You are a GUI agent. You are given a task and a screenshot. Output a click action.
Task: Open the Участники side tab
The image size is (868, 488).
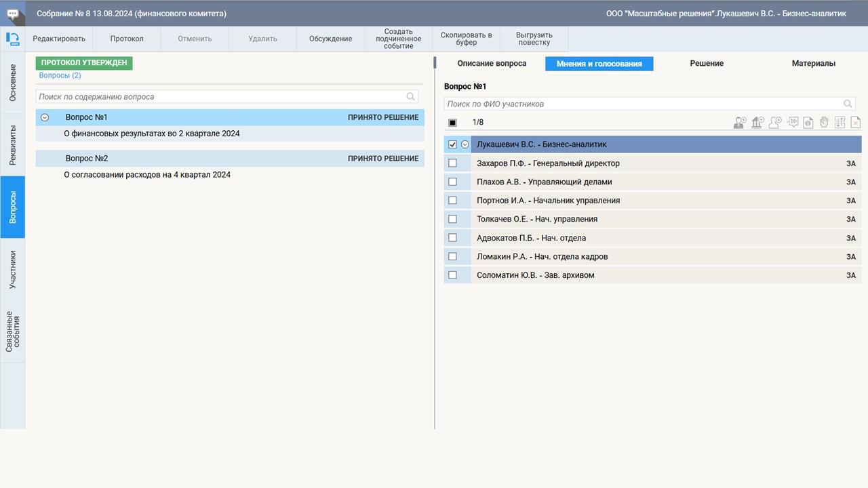click(12, 270)
